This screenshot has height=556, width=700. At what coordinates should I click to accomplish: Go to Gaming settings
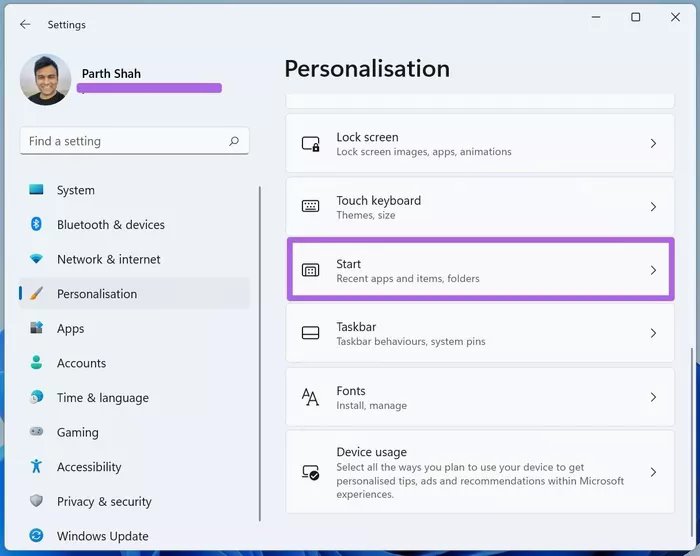tap(134, 432)
